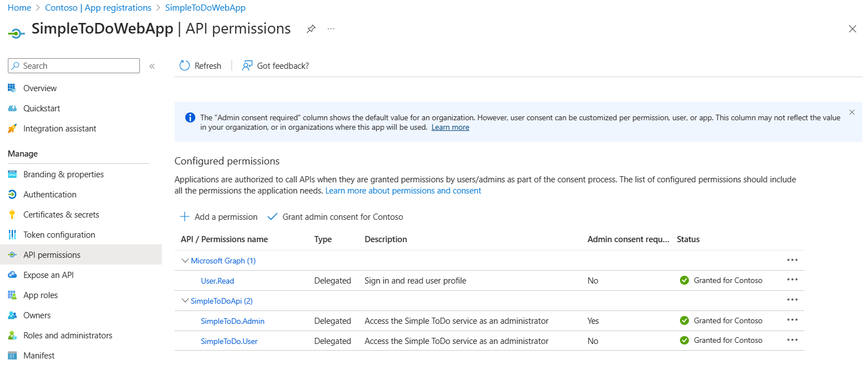The height and width of the screenshot is (368, 868).
Task: Open the SimpleToDo.User permission link
Action: [x=229, y=341]
